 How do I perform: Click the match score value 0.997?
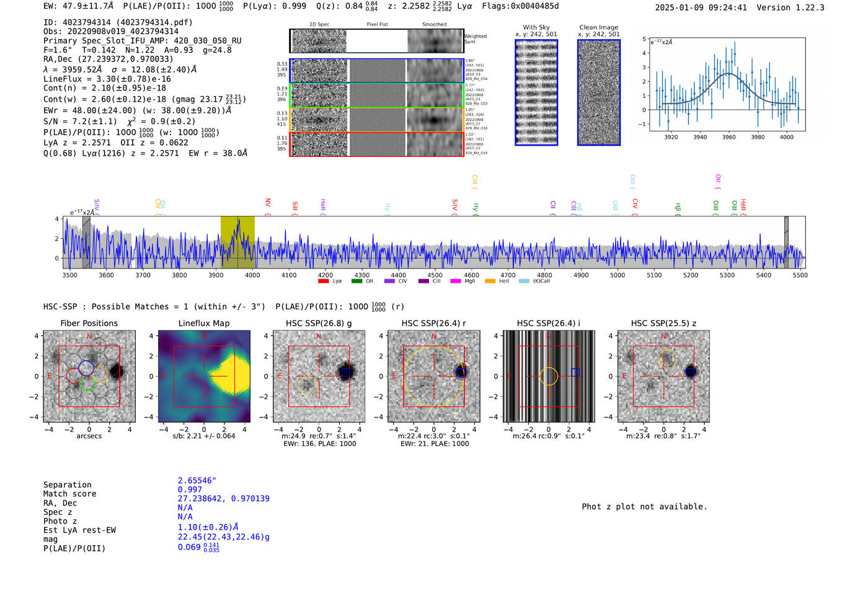[190, 489]
